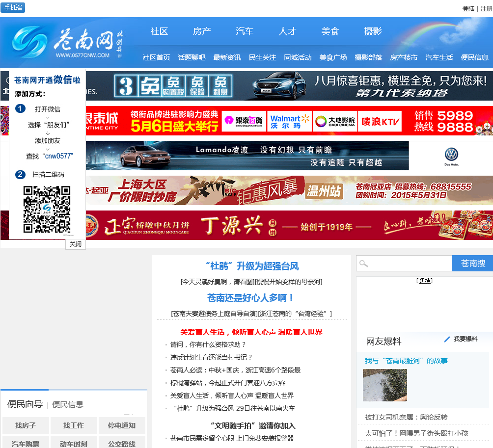Click the magnifier icon in search box
493x448 pixels.
click(x=364, y=264)
